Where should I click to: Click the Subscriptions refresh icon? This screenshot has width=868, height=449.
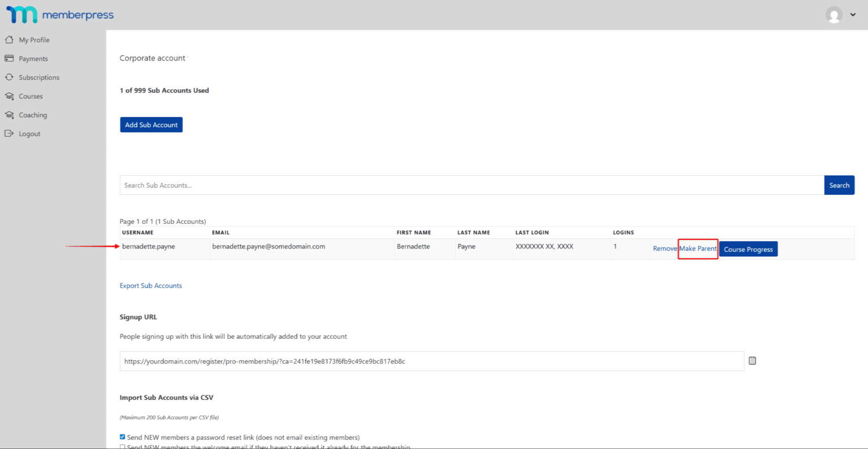[9, 77]
